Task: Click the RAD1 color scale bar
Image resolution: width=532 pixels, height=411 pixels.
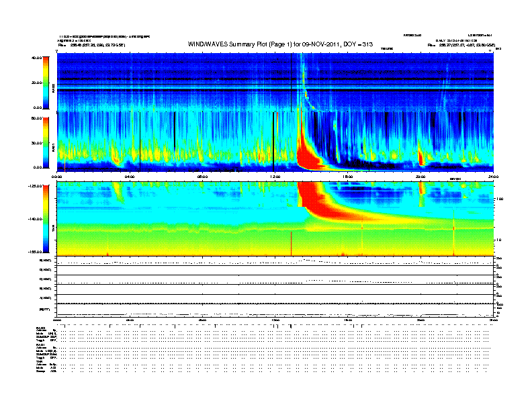Action: (46, 143)
